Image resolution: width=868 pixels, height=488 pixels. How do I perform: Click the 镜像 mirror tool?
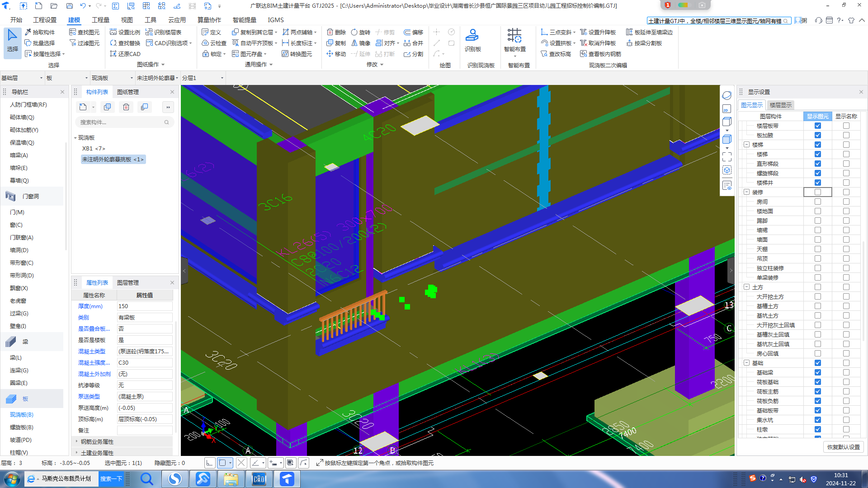point(361,43)
